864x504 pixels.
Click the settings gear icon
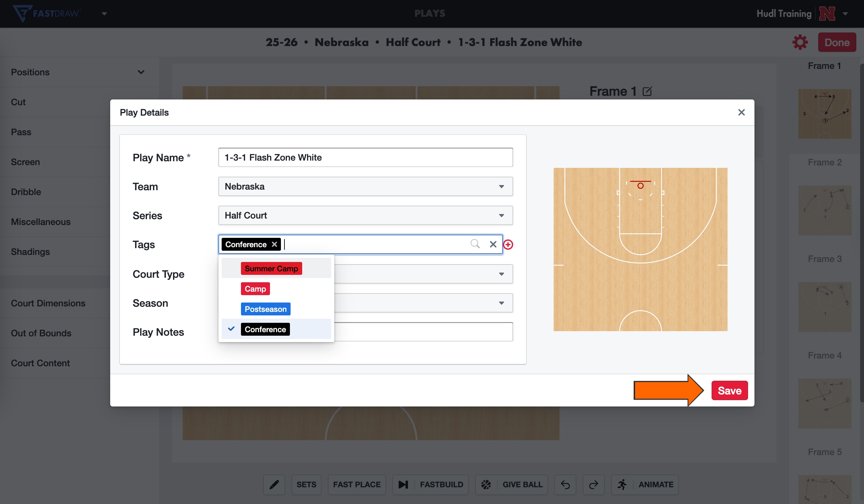tap(800, 42)
